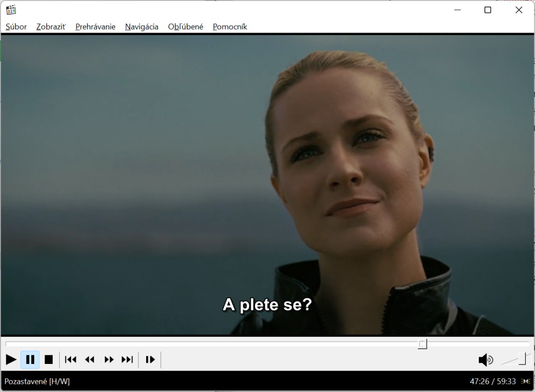Stop the video playback
Screen dimensions: 535x392
pos(49,360)
